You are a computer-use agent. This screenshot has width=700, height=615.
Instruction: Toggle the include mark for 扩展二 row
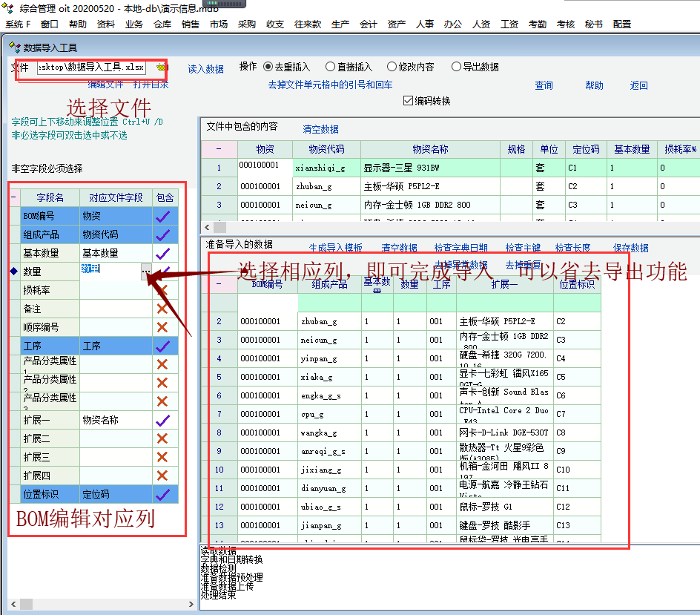pyautogui.click(x=163, y=438)
